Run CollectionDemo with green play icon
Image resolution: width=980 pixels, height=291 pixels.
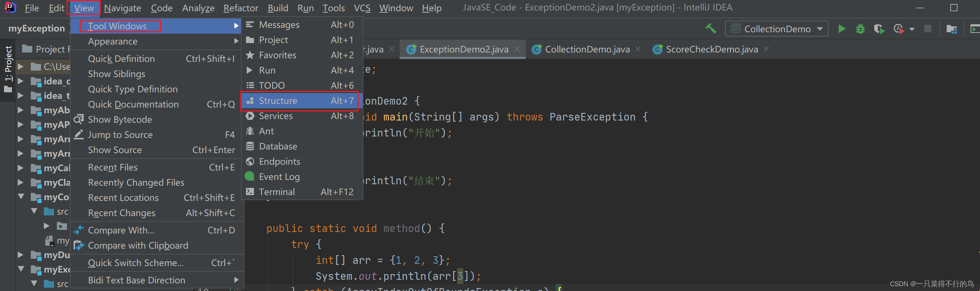pos(842,29)
